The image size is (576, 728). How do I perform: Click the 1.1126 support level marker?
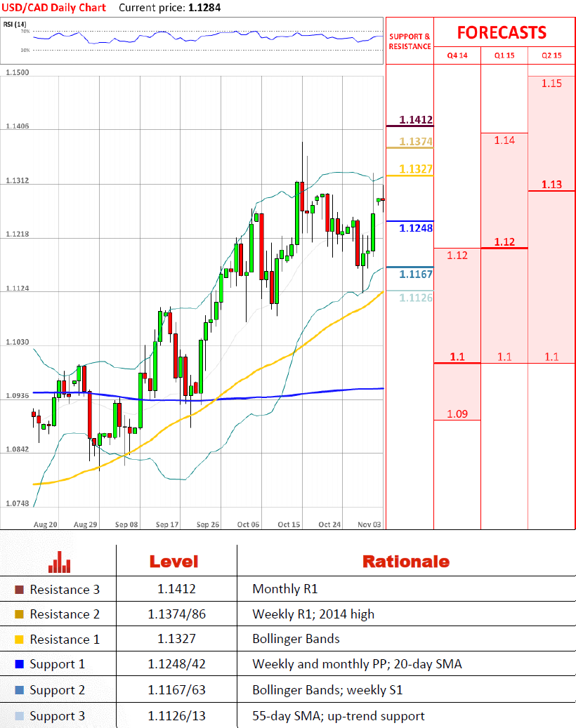coord(415,298)
